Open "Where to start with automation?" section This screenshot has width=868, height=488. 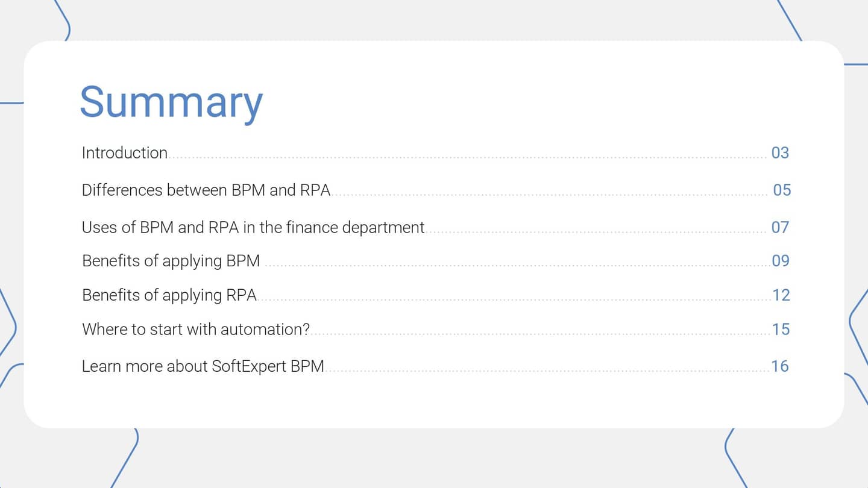[196, 329]
